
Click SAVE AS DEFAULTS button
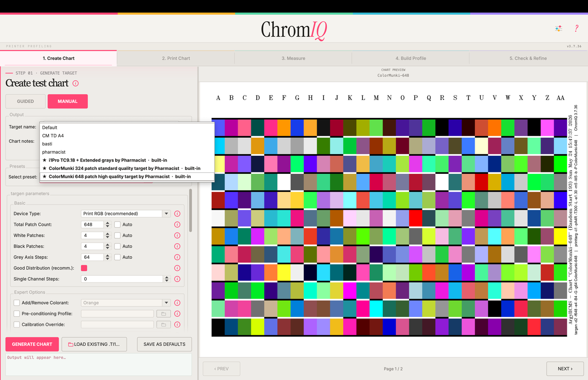pos(165,344)
